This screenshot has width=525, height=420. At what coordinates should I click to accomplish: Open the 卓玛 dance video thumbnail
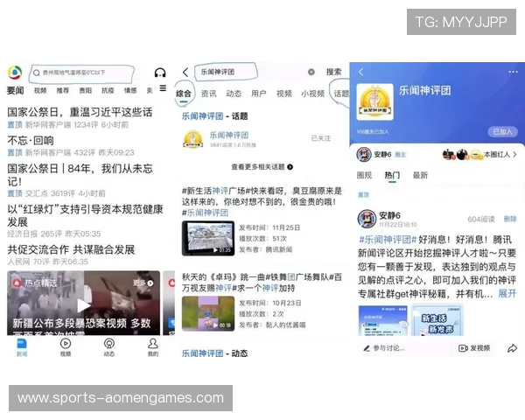pyautogui.click(x=208, y=313)
